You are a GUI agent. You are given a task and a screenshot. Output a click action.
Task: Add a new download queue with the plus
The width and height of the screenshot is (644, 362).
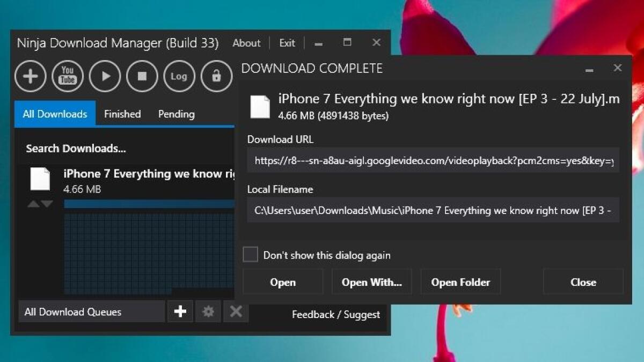tap(180, 312)
